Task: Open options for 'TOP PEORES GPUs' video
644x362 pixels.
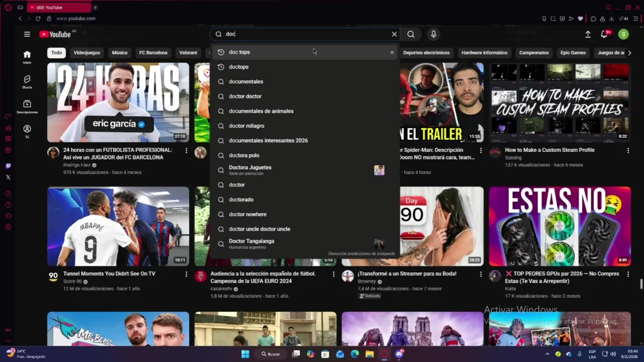Action: (628, 274)
